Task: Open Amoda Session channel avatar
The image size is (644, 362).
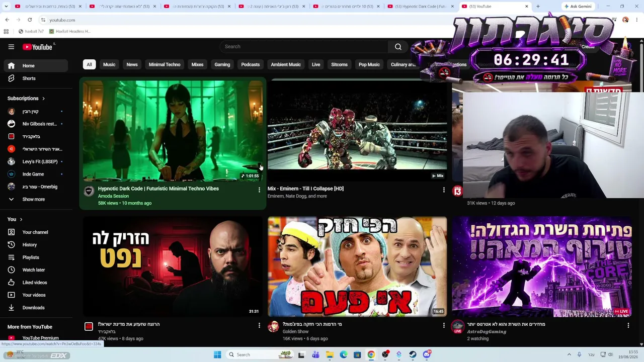Action: 89,191
